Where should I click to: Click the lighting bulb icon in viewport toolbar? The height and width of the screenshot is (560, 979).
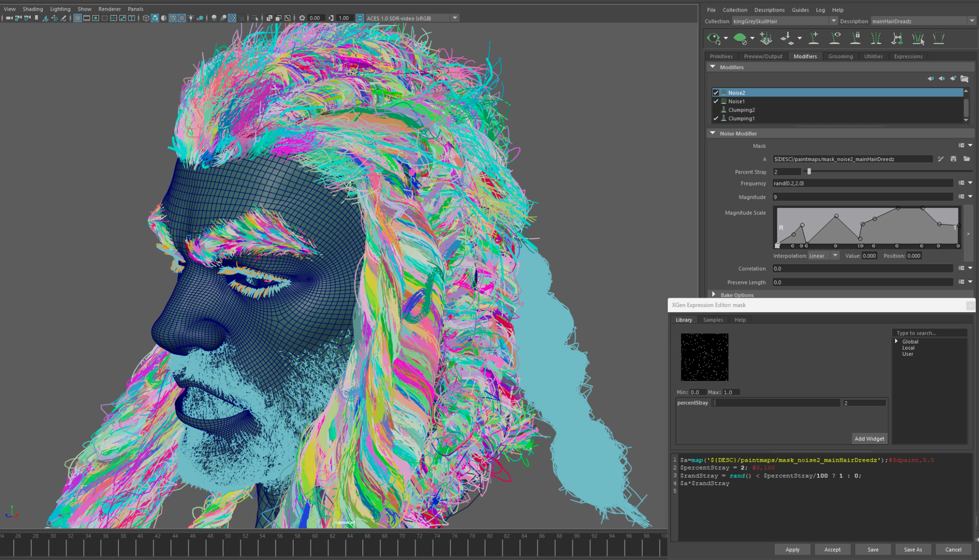pos(191,18)
